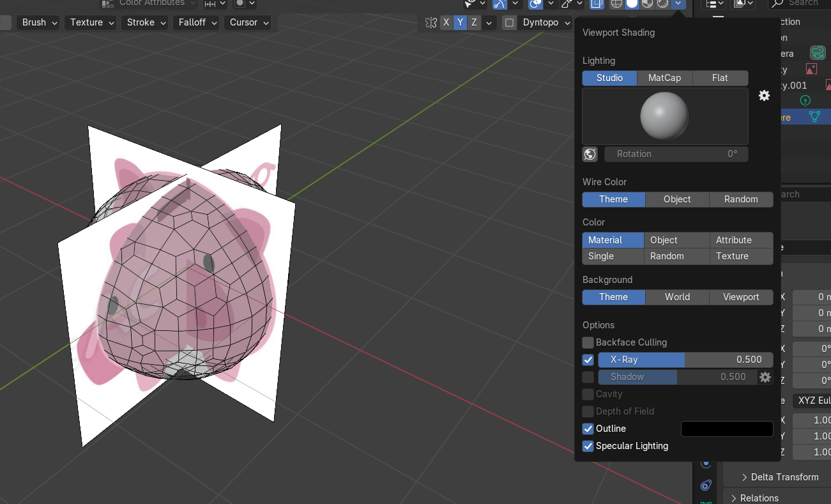The width and height of the screenshot is (831, 504).
Task: Toggle the X-Ray header button
Action: pyautogui.click(x=597, y=3)
